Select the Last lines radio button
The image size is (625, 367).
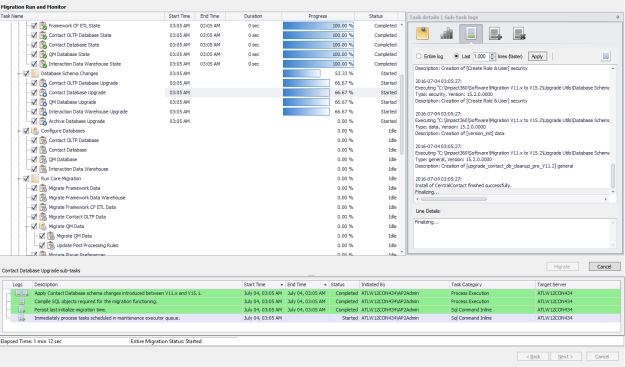(x=456, y=56)
